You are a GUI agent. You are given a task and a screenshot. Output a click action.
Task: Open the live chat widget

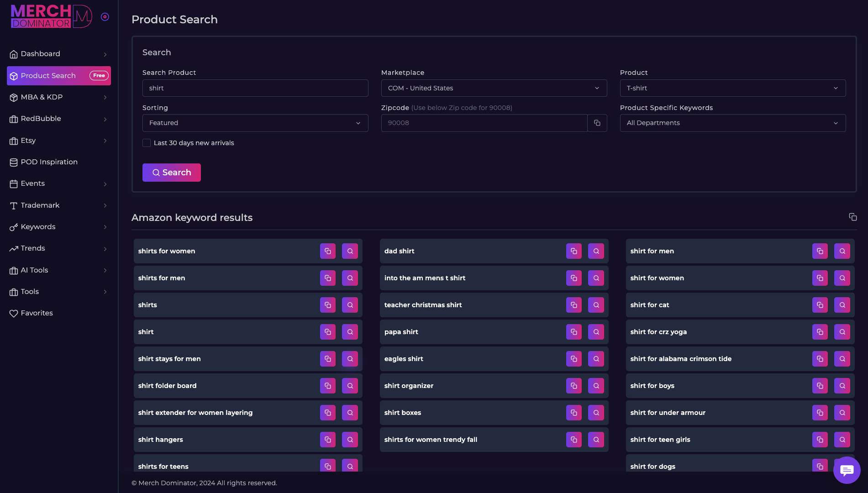[847, 470]
